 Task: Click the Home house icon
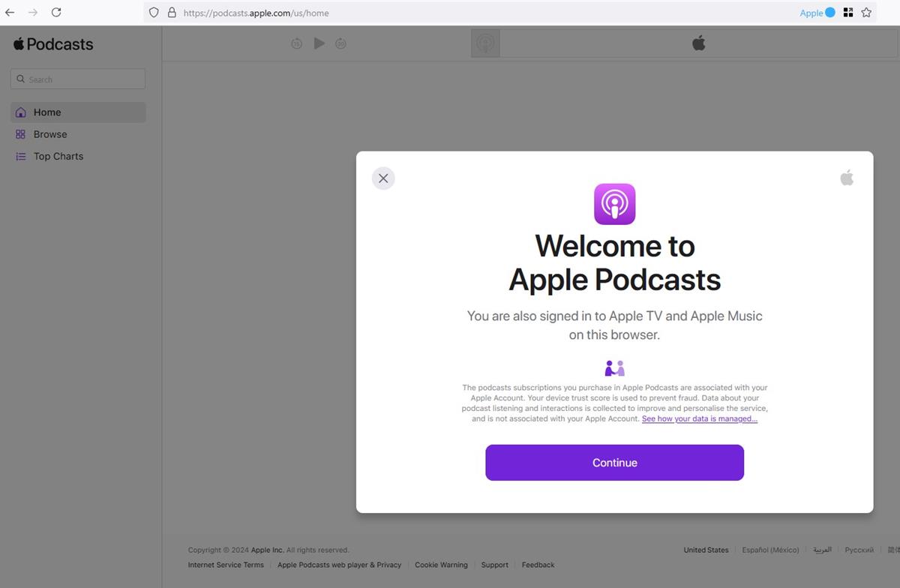[20, 112]
